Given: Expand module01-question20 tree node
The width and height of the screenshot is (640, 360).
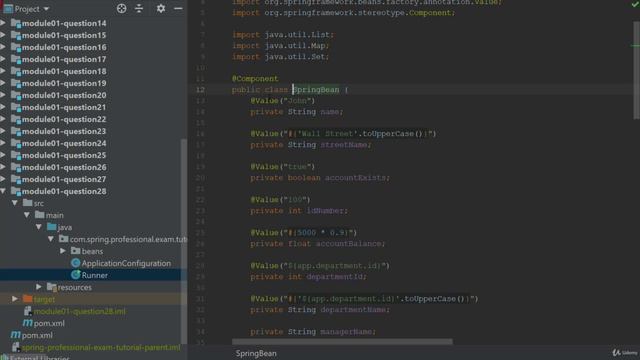Looking at the screenshot, I should pos(3,95).
